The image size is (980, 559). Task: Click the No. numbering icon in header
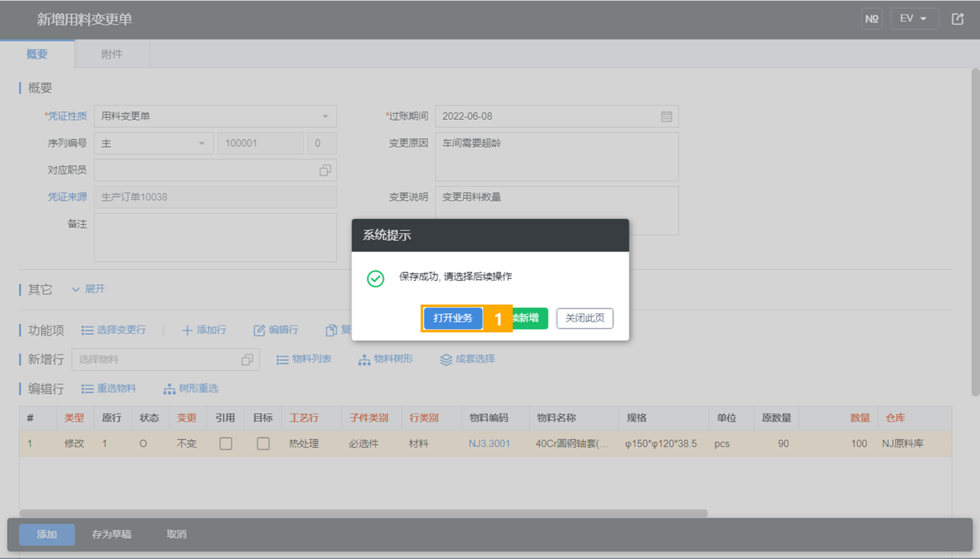(x=871, y=19)
